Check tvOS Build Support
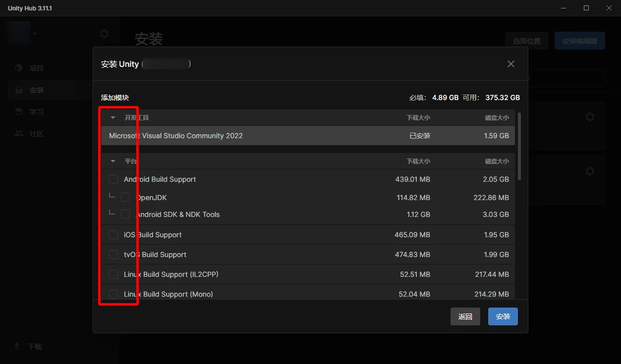The width and height of the screenshot is (621, 364). click(113, 255)
